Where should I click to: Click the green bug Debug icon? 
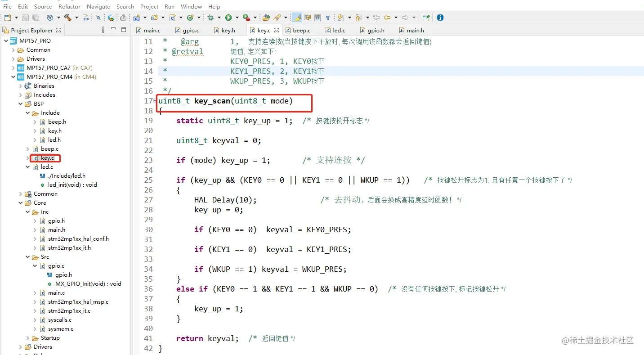pyautogui.click(x=211, y=18)
